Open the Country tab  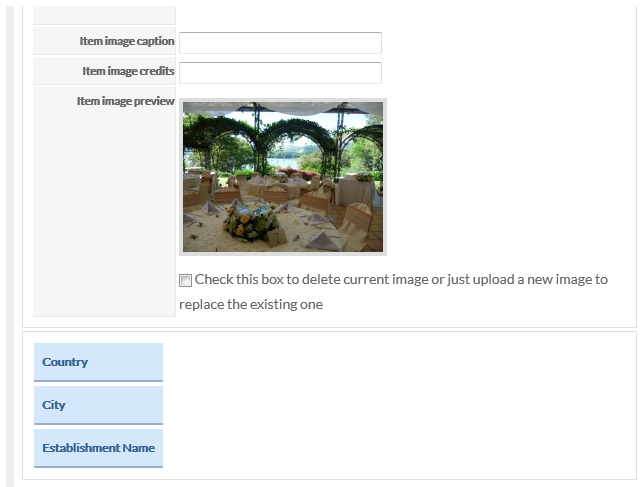point(98,362)
